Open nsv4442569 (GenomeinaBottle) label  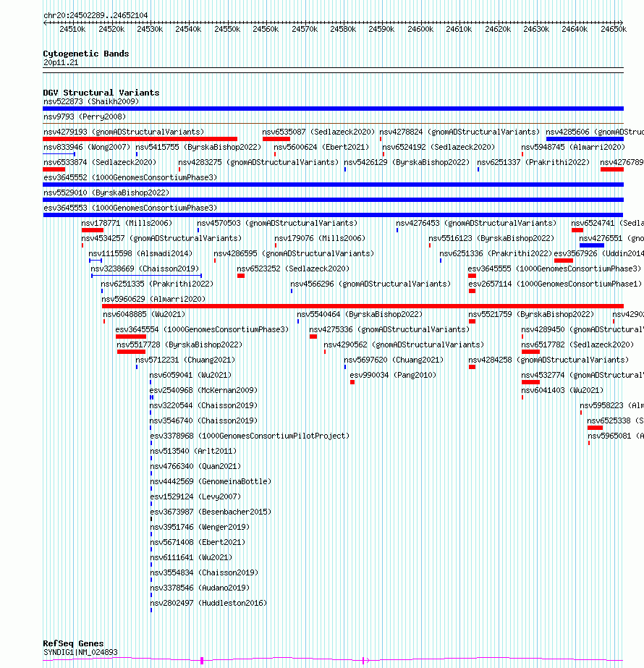tap(211, 481)
